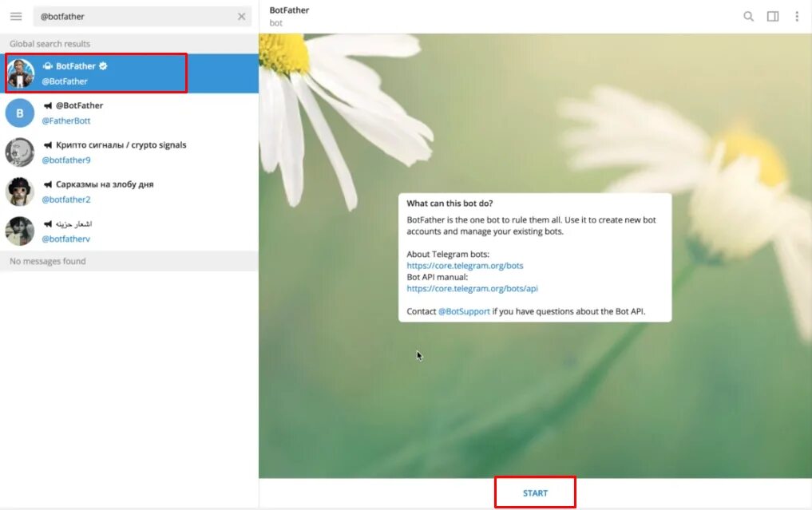Click 'What can this bot do?' heading

click(x=450, y=204)
